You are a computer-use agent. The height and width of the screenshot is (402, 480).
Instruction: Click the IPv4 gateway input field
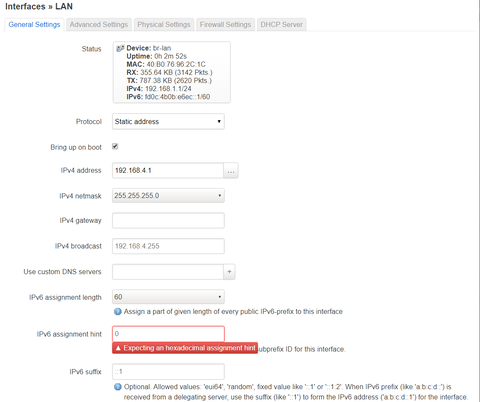click(168, 221)
